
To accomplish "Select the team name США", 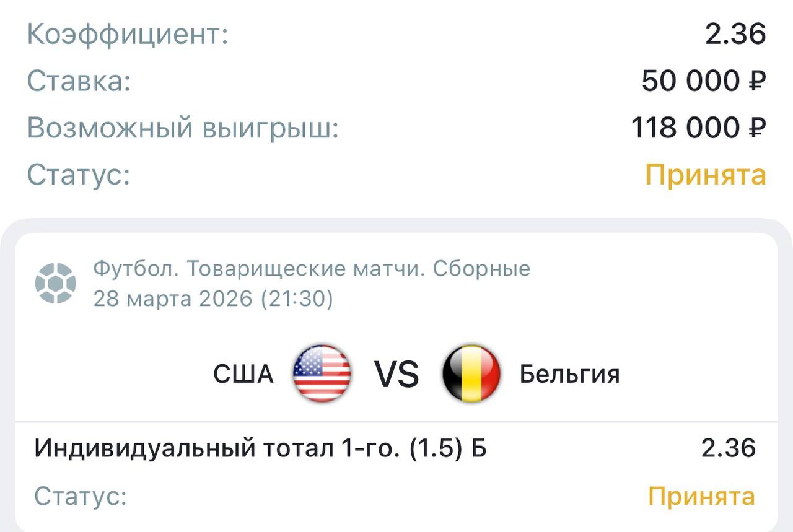I will 243,375.
